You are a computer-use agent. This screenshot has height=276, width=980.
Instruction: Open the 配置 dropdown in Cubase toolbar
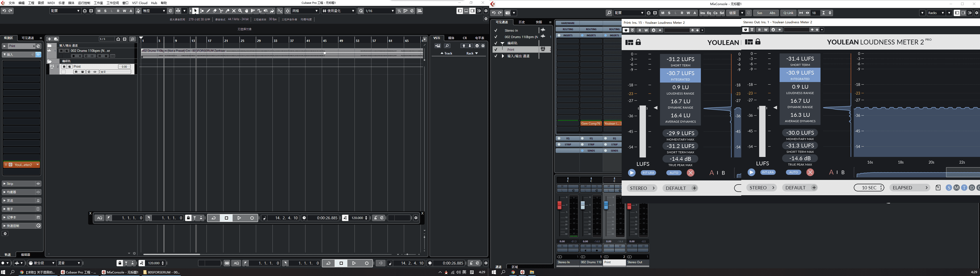pyautogui.click(x=65, y=11)
